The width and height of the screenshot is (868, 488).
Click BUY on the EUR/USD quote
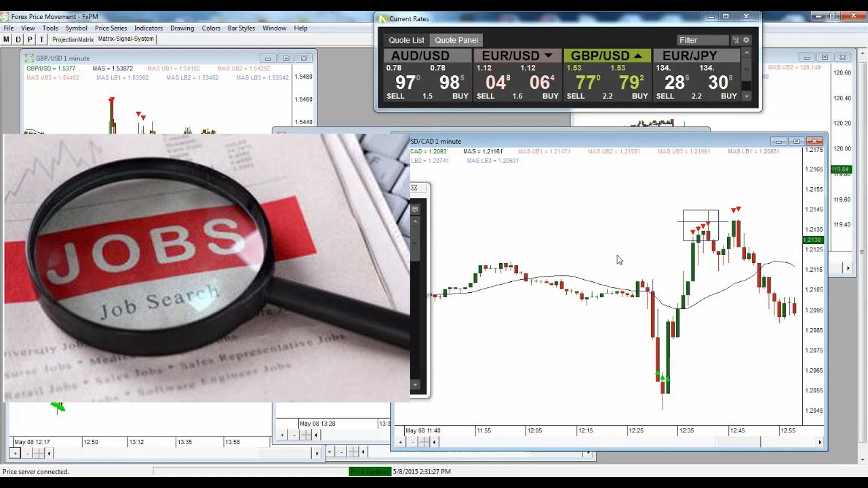click(551, 96)
